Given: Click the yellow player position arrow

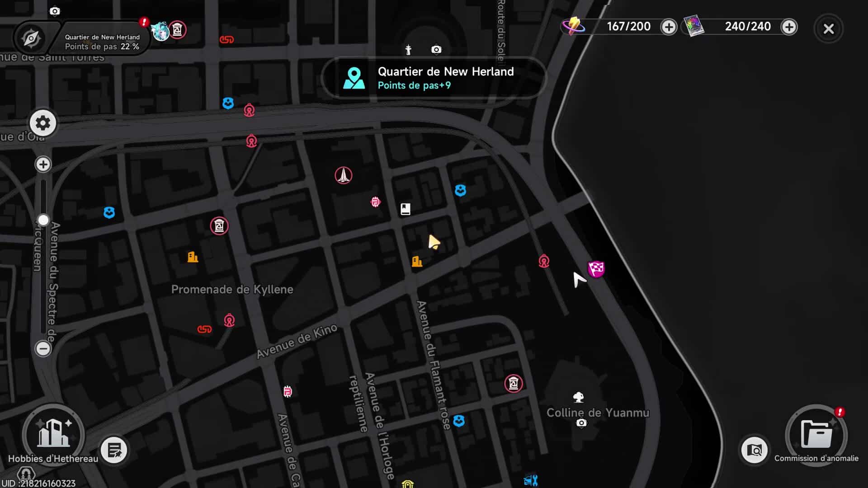Looking at the screenshot, I should tap(434, 242).
